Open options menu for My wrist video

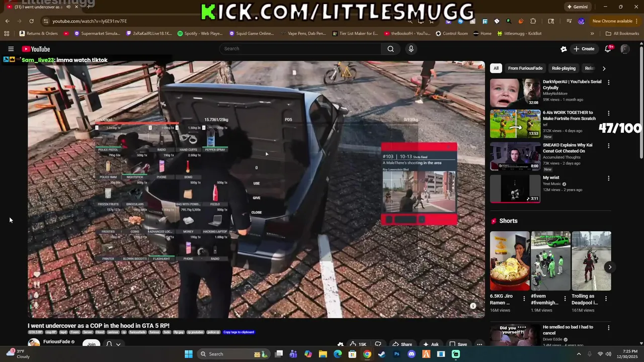(609, 178)
